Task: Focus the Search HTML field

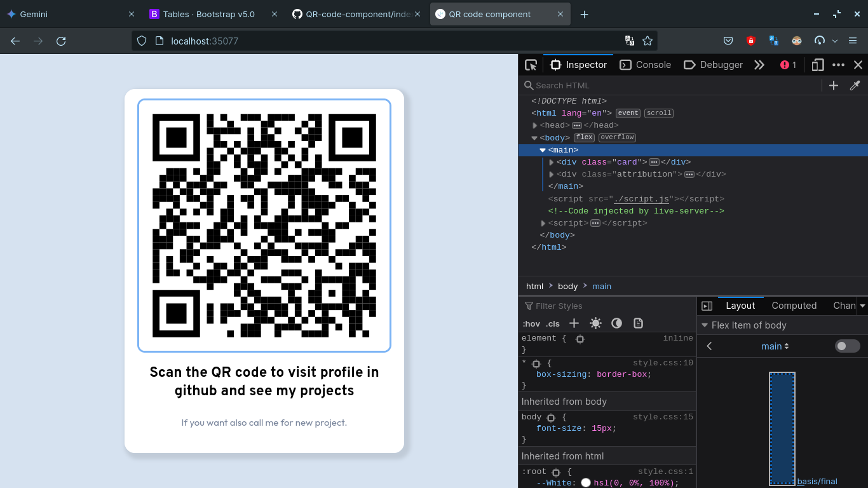Action: (x=670, y=85)
